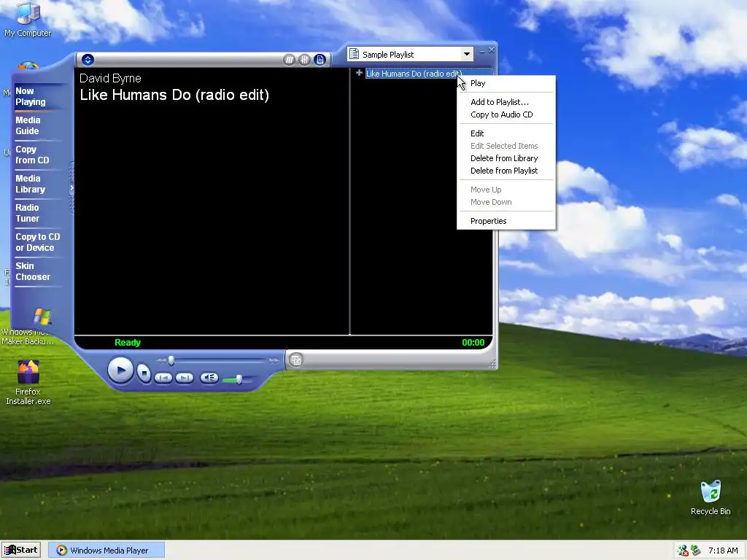This screenshot has width=747, height=560.
Task: Skip to the next track
Action: (185, 378)
